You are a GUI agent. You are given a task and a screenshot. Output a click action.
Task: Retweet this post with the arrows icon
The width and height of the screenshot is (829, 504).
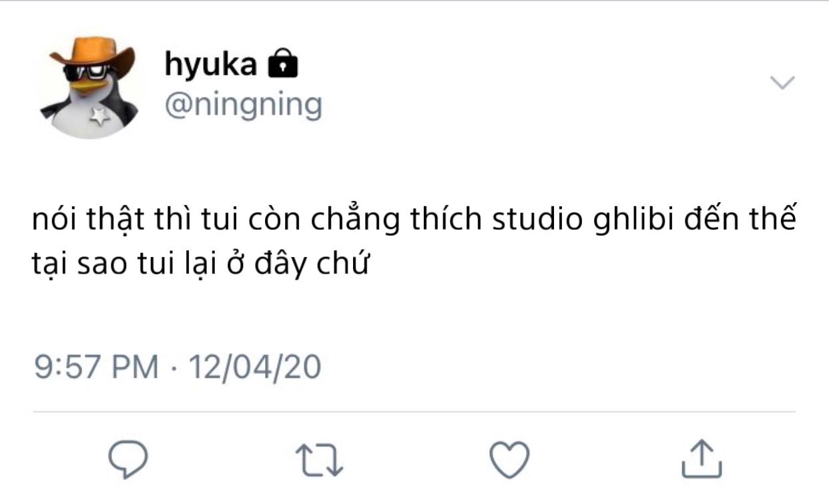pos(319,460)
